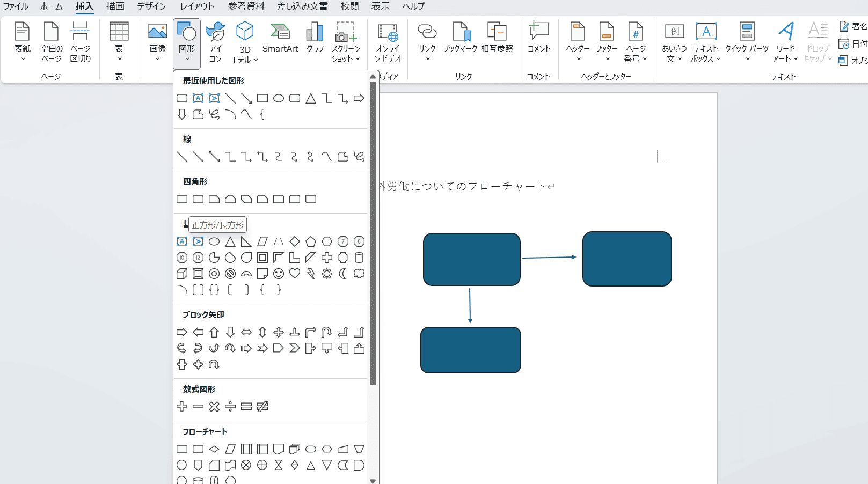
Task: Choose the right block arrow shape
Action: click(182, 332)
